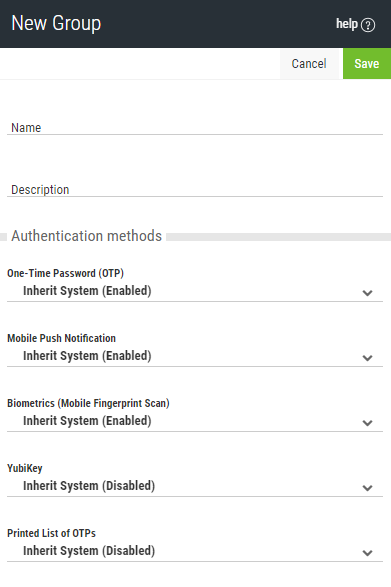
Task: Click the One-Time Password (OTP) label
Action: [x=66, y=273]
